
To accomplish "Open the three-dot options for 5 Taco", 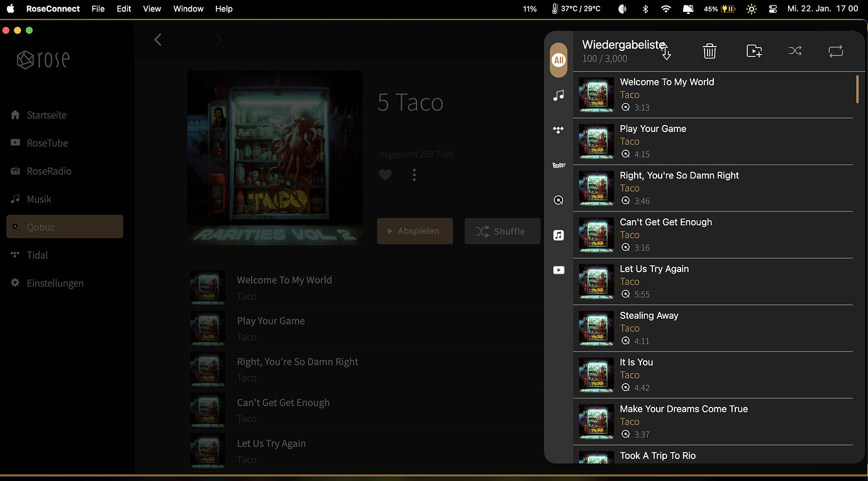I will pos(414,175).
